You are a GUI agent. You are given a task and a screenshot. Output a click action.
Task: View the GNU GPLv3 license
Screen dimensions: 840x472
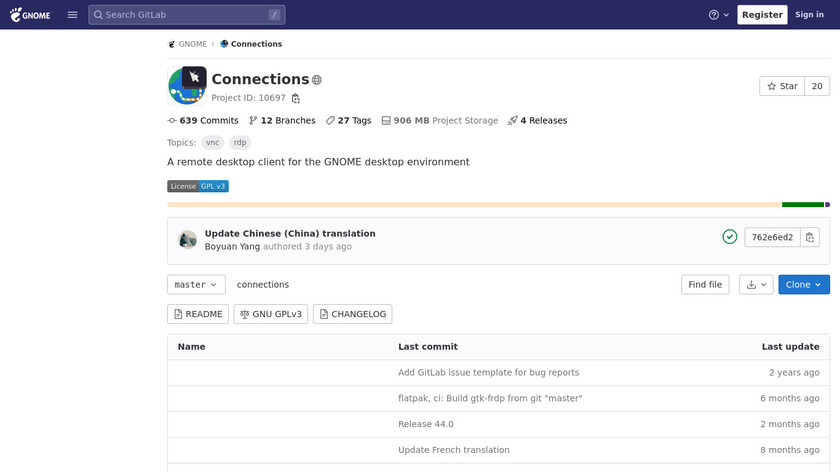click(x=270, y=314)
